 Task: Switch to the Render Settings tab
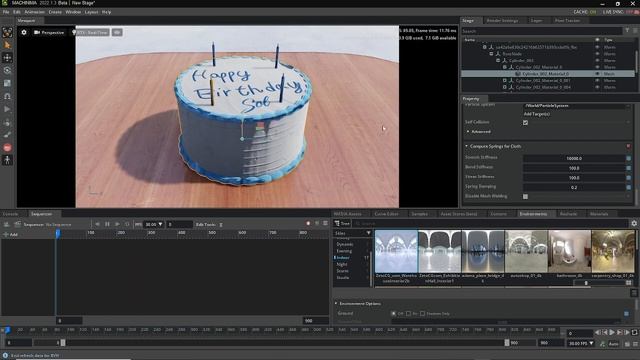pos(502,20)
